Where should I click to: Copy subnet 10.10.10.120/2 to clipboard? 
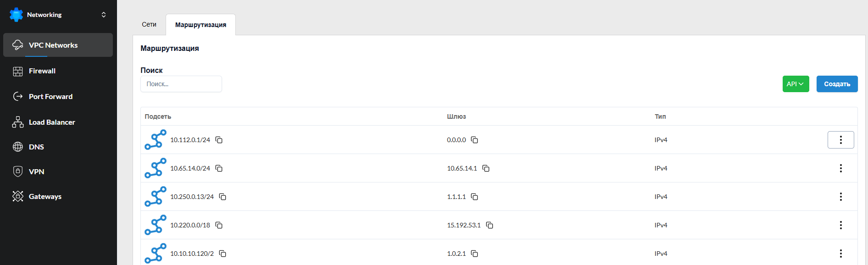(x=223, y=254)
